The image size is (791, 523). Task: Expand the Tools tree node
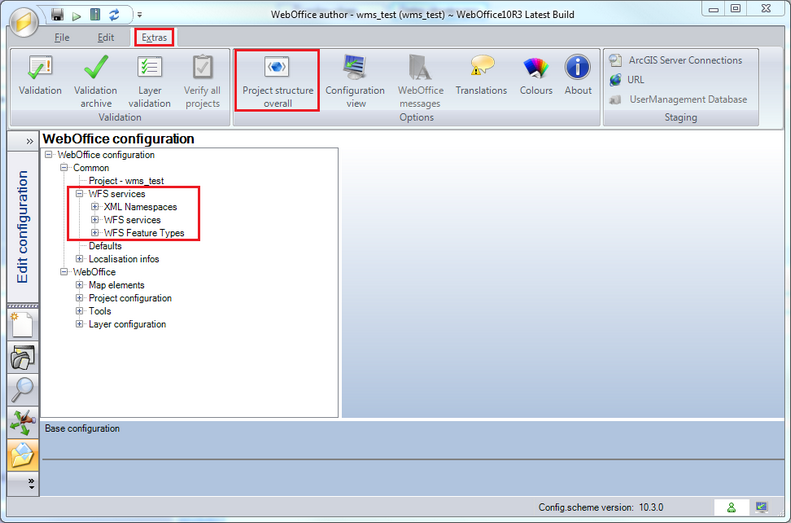click(80, 311)
